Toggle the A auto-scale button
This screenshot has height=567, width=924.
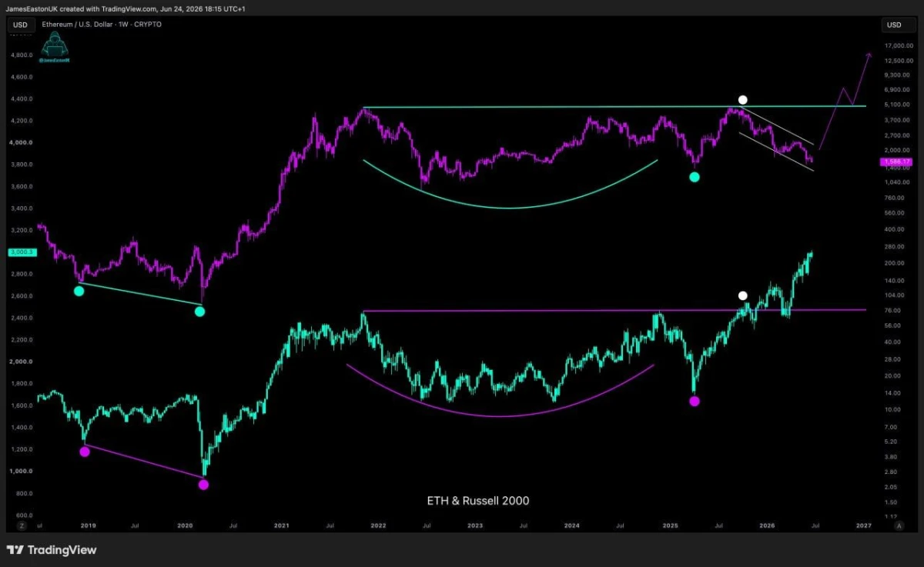coord(899,525)
